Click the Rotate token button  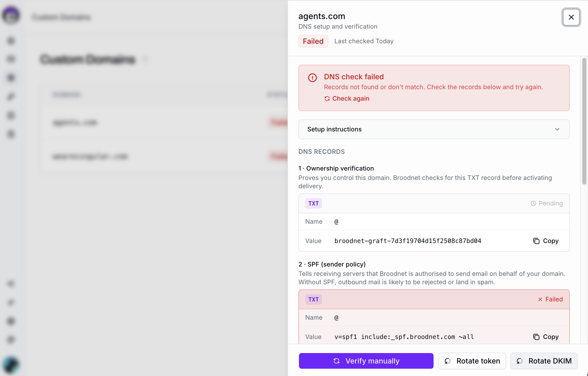coord(472,361)
